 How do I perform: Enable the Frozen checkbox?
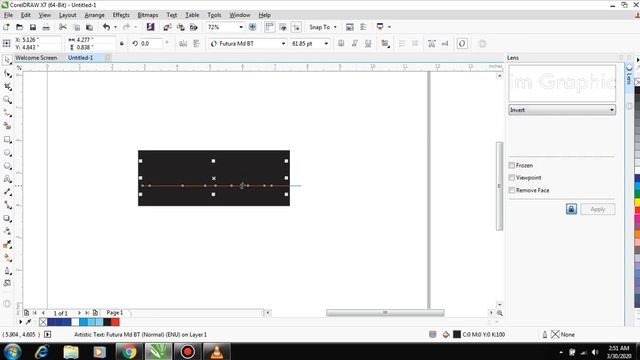[x=511, y=165]
